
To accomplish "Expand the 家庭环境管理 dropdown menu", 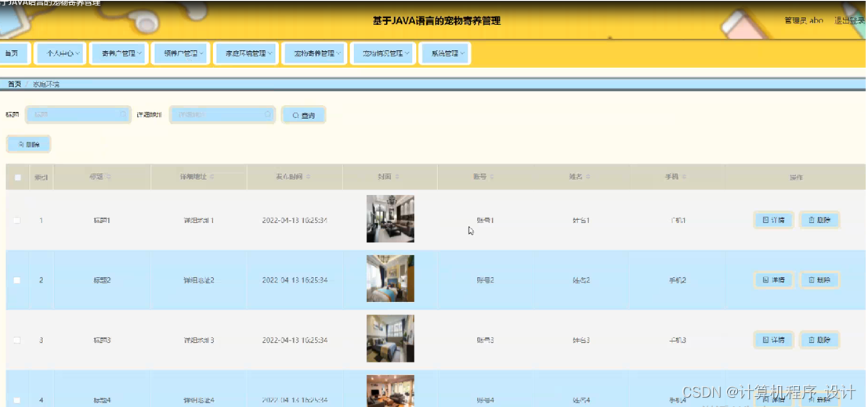I will (246, 54).
